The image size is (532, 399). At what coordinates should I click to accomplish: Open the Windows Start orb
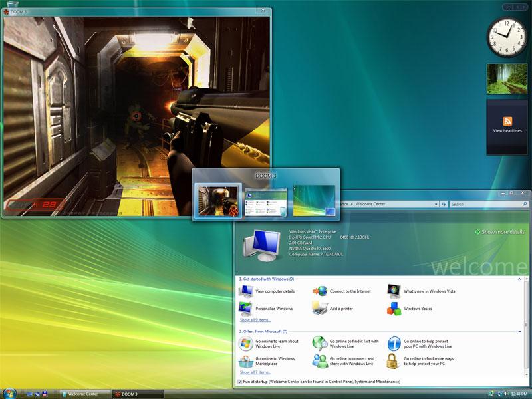(x=9, y=393)
